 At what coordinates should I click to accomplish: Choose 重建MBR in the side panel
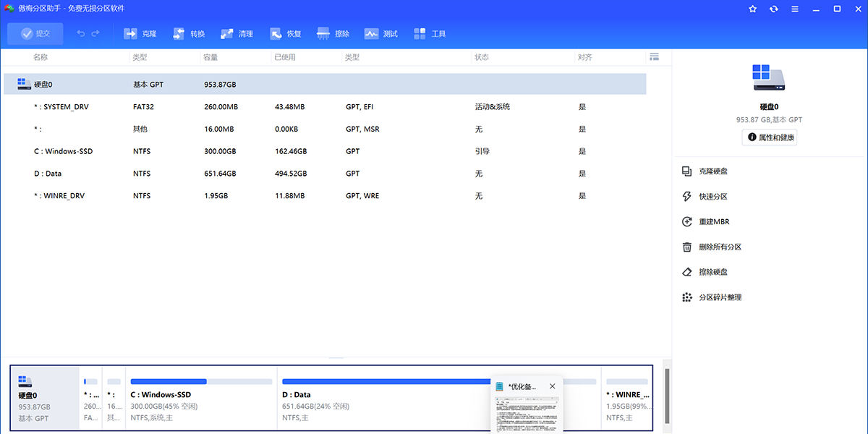click(713, 222)
